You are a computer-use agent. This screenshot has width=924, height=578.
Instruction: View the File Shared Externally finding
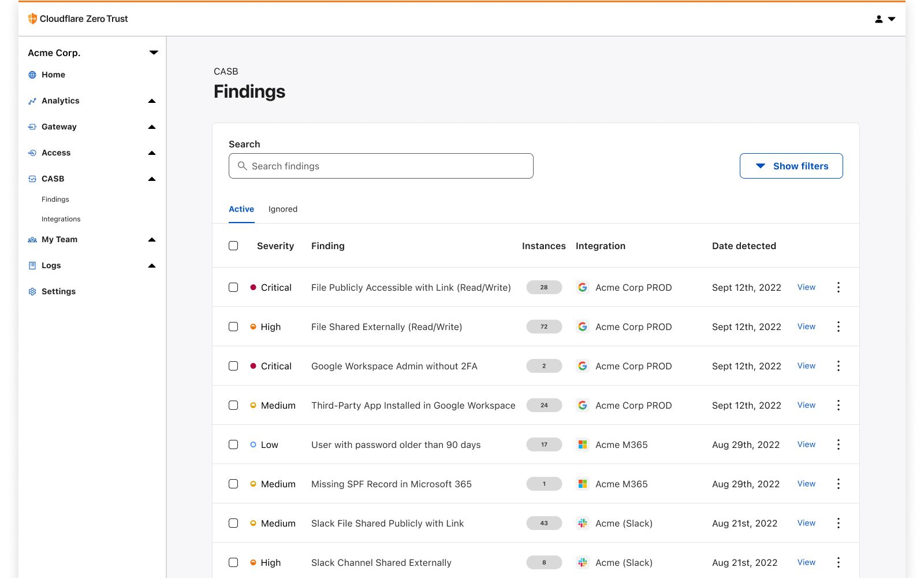click(806, 327)
